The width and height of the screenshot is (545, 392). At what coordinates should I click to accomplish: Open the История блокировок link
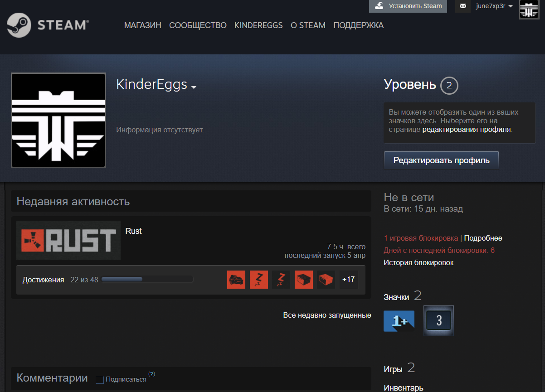tap(418, 262)
